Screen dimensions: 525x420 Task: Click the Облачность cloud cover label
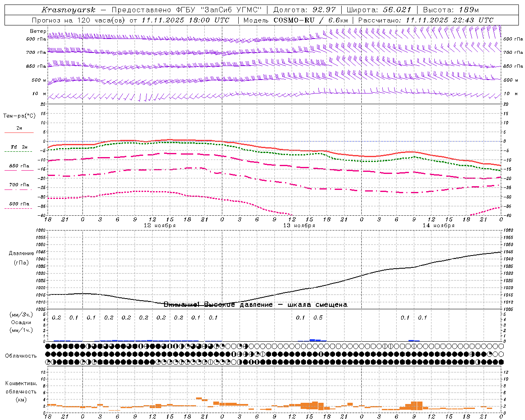pyautogui.click(x=21, y=356)
